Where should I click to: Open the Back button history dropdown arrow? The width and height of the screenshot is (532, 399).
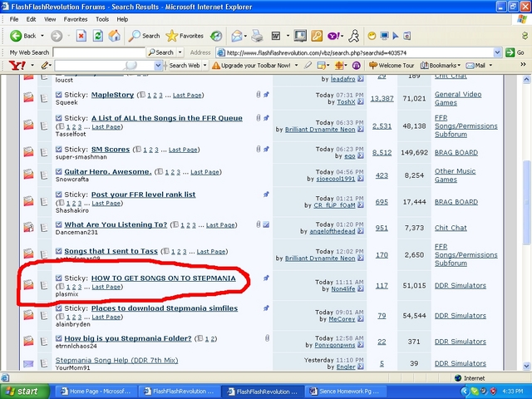tap(42, 36)
